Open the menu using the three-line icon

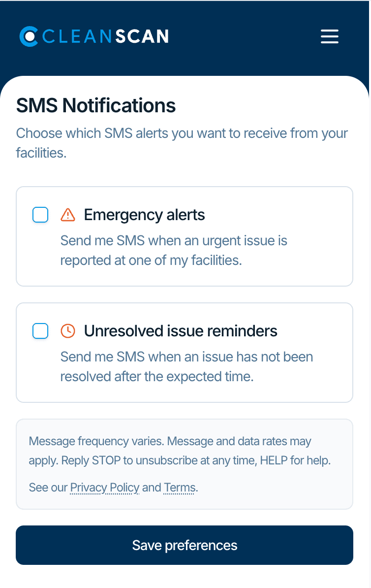[329, 36]
